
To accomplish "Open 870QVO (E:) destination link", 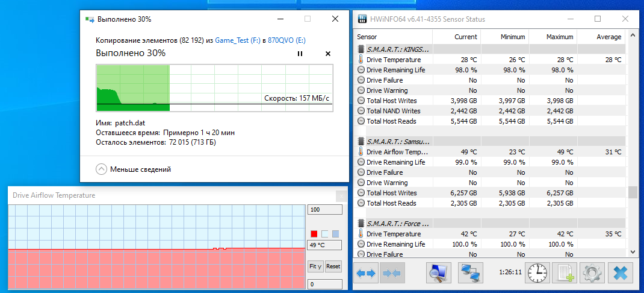I will (286, 40).
